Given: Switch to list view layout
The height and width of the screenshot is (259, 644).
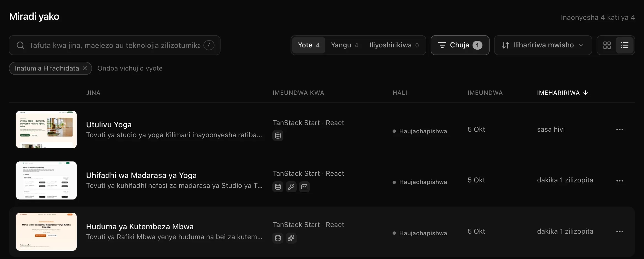Looking at the screenshot, I should pos(625,45).
